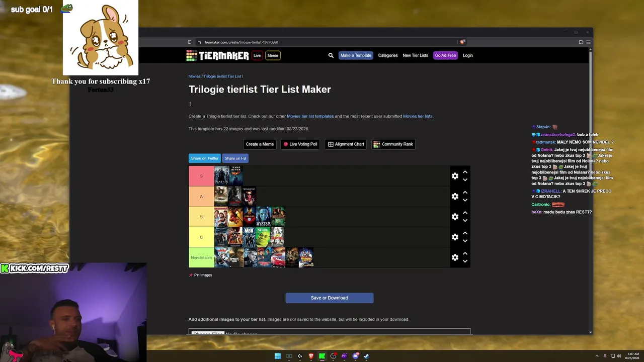Show hidden system tray icons
This screenshot has height=362, width=644.
[597, 356]
